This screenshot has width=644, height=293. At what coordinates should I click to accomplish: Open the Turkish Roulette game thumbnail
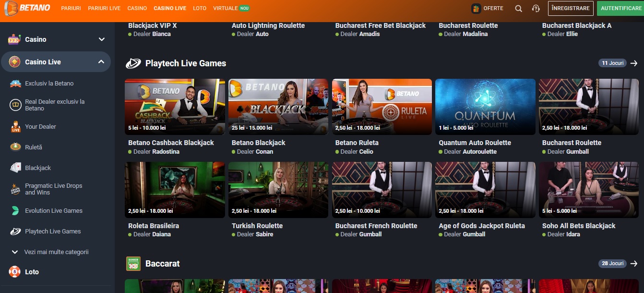[278, 190]
